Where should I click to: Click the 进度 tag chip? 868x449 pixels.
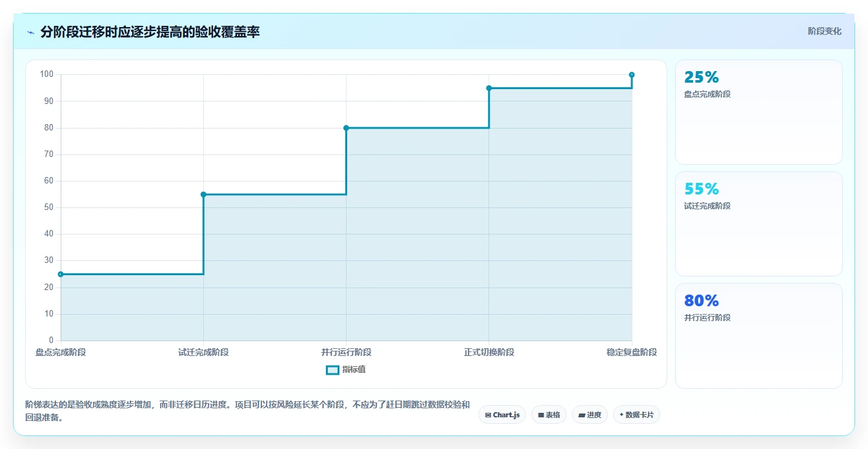[589, 415]
